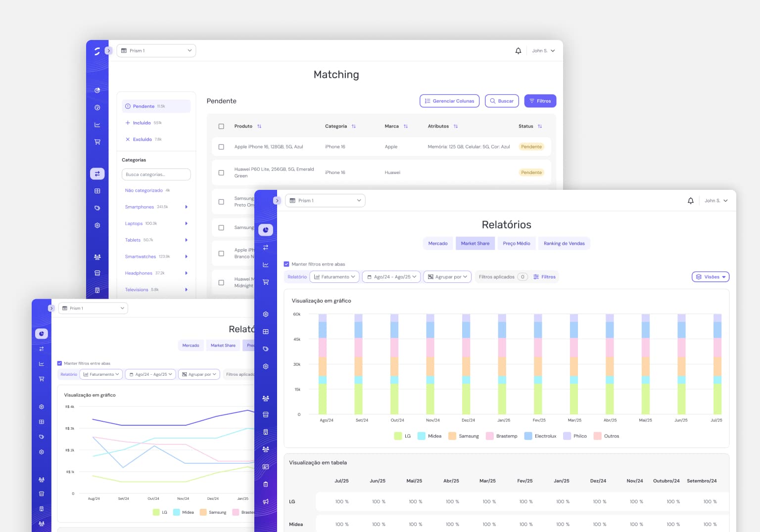Click the Gerenciar Colunas button
Viewport: 760px width, 532px height.
click(x=449, y=101)
